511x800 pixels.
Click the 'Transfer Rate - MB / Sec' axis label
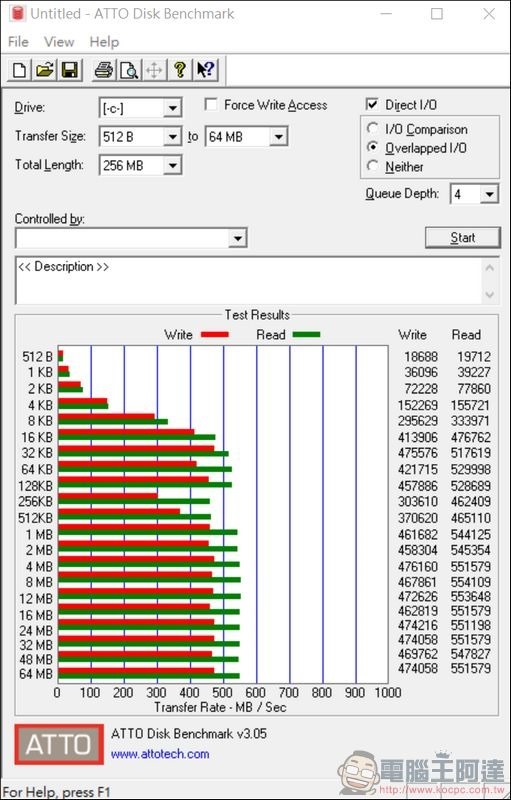click(x=220, y=707)
